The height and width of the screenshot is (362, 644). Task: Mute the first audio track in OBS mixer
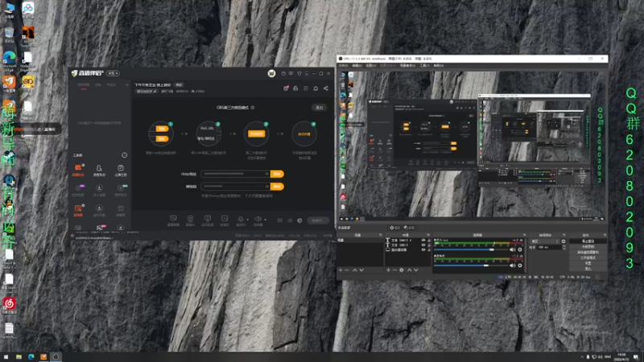pyautogui.click(x=513, y=249)
